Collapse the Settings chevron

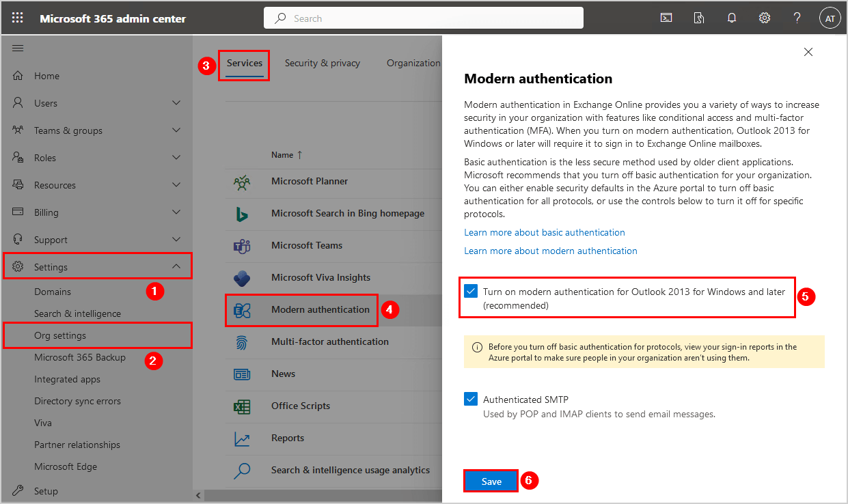coord(176,267)
